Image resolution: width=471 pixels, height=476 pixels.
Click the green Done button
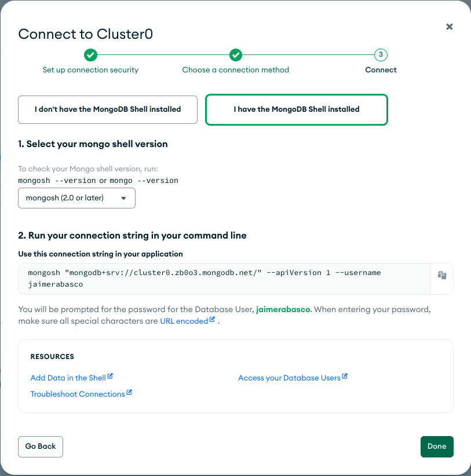pyautogui.click(x=437, y=446)
